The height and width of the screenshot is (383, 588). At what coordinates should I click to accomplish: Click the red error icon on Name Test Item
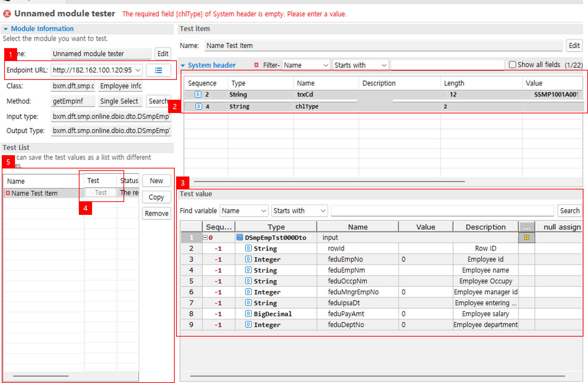[x=8, y=193]
